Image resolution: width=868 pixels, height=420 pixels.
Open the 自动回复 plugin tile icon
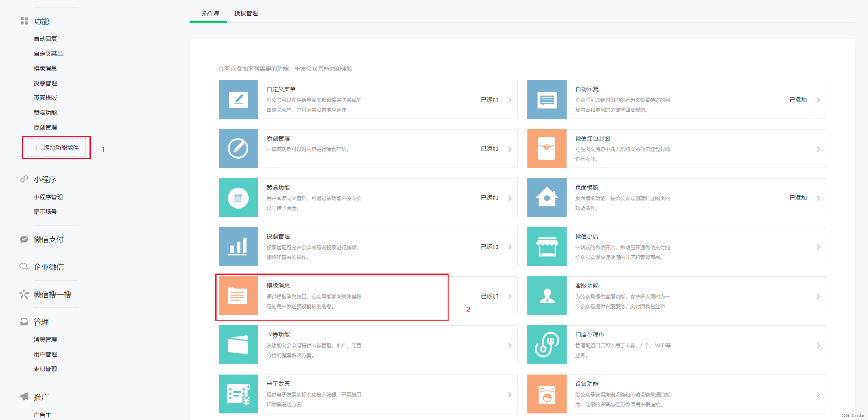click(546, 100)
